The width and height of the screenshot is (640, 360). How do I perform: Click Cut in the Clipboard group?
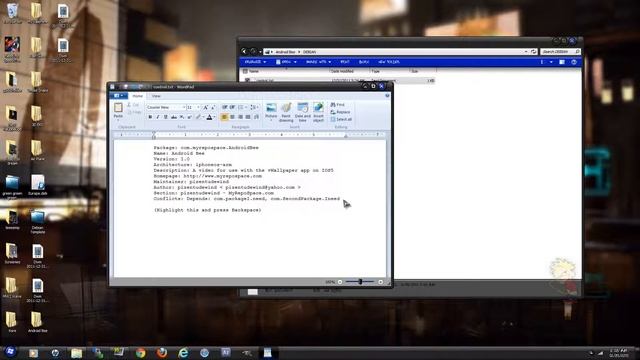(133, 105)
